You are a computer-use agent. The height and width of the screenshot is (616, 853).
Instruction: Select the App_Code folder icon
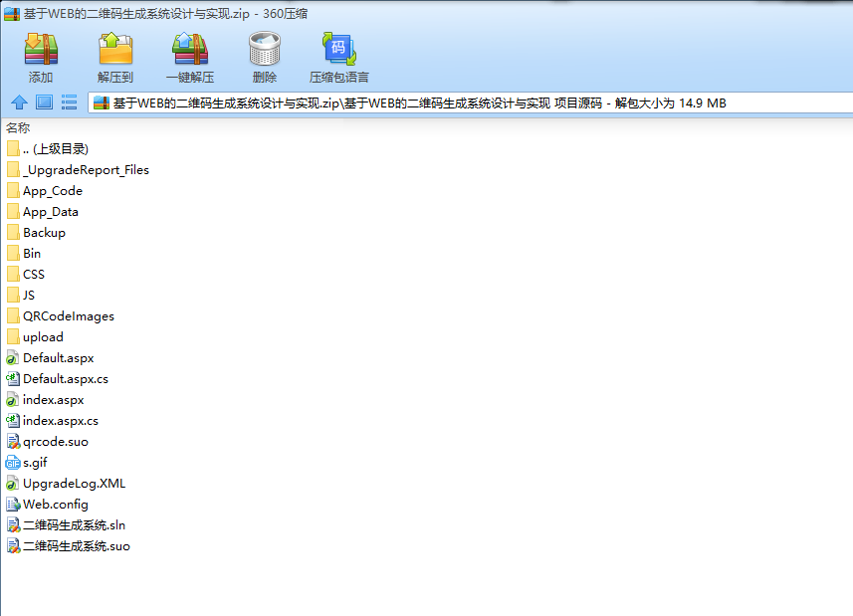click(14, 191)
